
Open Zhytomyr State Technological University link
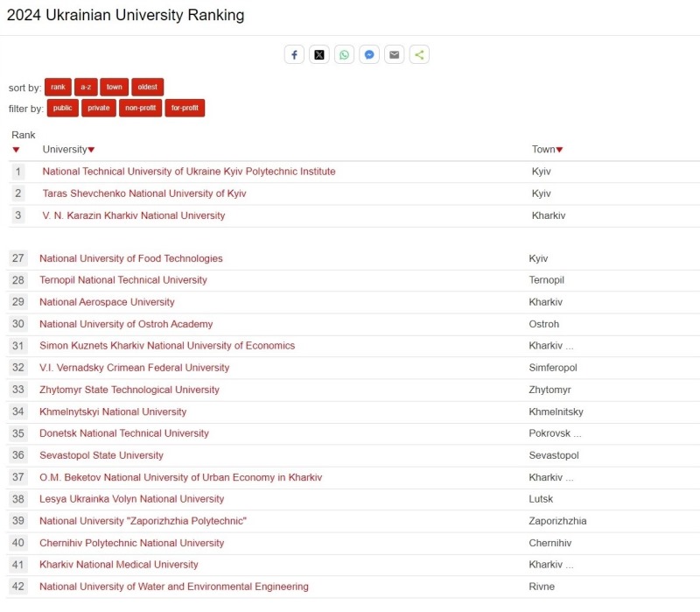(x=129, y=390)
